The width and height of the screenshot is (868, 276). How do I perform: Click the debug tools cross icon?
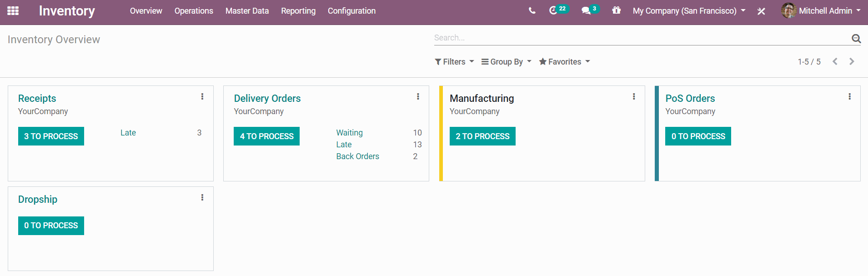(761, 11)
